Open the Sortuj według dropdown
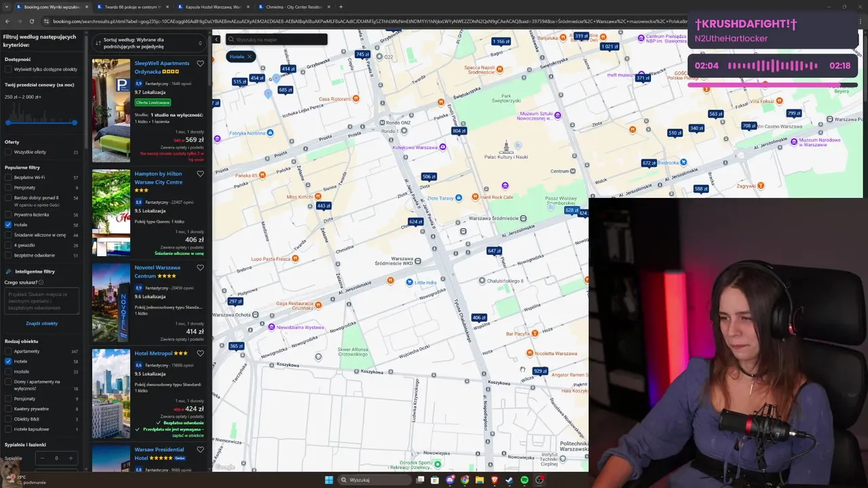Viewport: 868px width, 488px height. [x=149, y=43]
